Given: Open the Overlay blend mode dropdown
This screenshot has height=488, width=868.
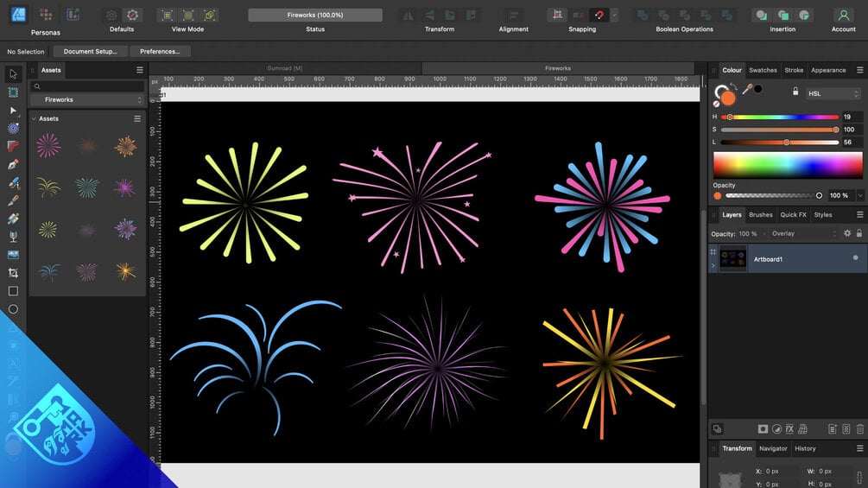Looking at the screenshot, I should [803, 233].
